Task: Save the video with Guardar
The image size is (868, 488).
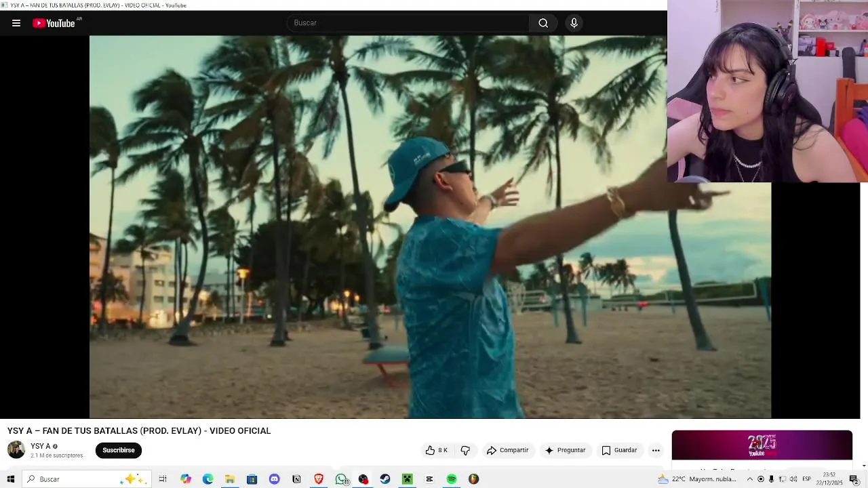Action: click(x=619, y=450)
